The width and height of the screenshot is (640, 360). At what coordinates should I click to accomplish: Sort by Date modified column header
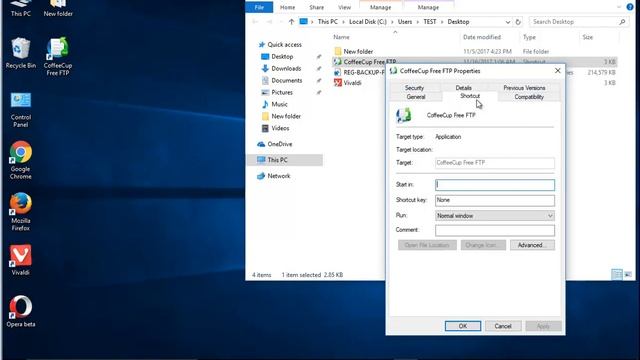coord(482,37)
